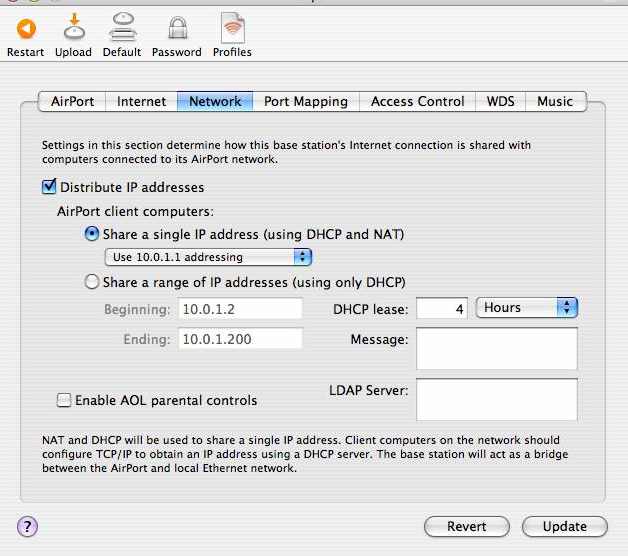Viewport: 628px width, 556px height.
Task: Click the Beginning IP address field
Action: point(240,309)
